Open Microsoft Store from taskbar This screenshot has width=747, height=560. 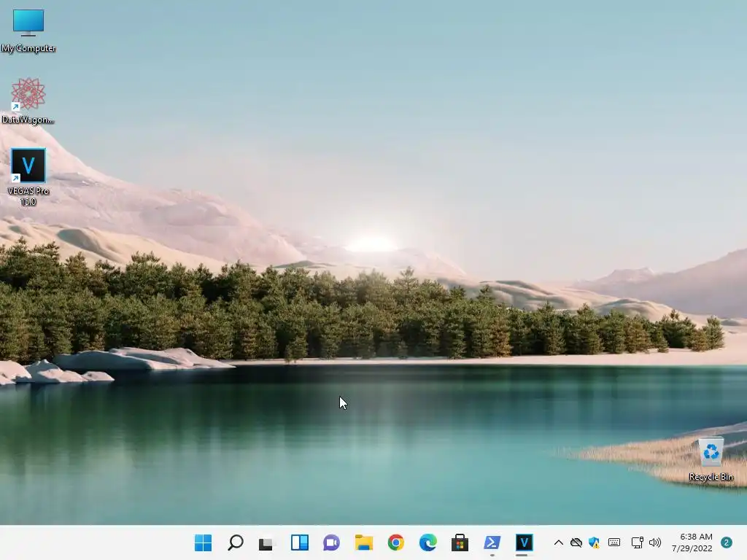(460, 542)
